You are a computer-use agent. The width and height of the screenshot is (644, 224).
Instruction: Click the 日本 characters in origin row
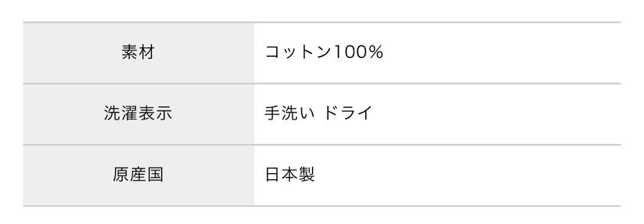pos(281,174)
